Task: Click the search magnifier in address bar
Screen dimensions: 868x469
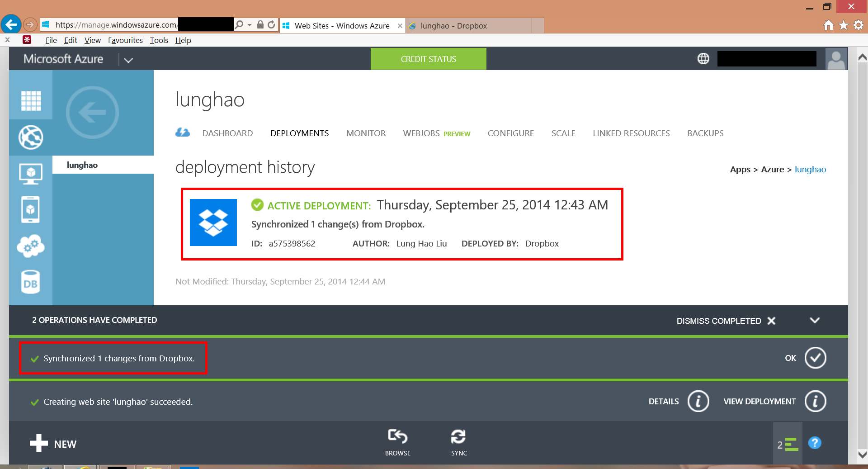Action: tap(239, 24)
